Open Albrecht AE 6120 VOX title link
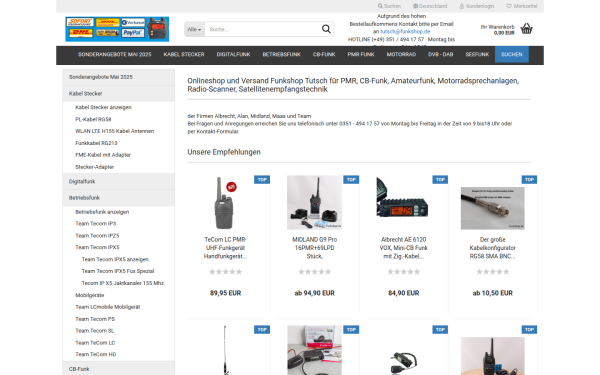Viewport: 600px width, 375px height. coord(404,248)
